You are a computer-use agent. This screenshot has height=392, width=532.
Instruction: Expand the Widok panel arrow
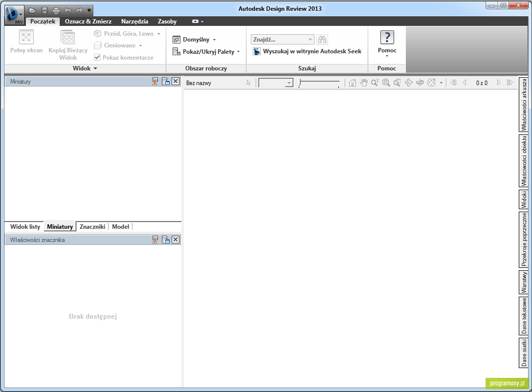point(95,68)
